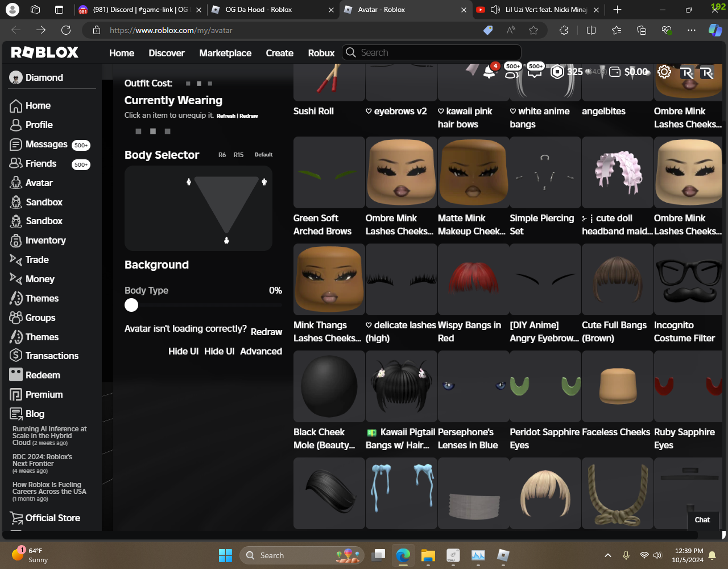Click Home in the top navigation
This screenshot has width=728, height=569.
122,53
